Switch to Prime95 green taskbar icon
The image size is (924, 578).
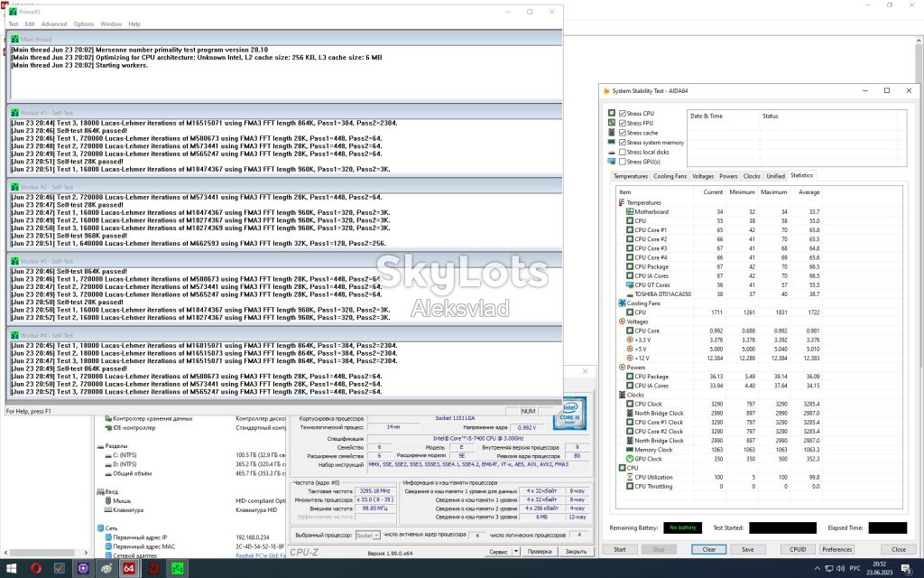coord(177,569)
